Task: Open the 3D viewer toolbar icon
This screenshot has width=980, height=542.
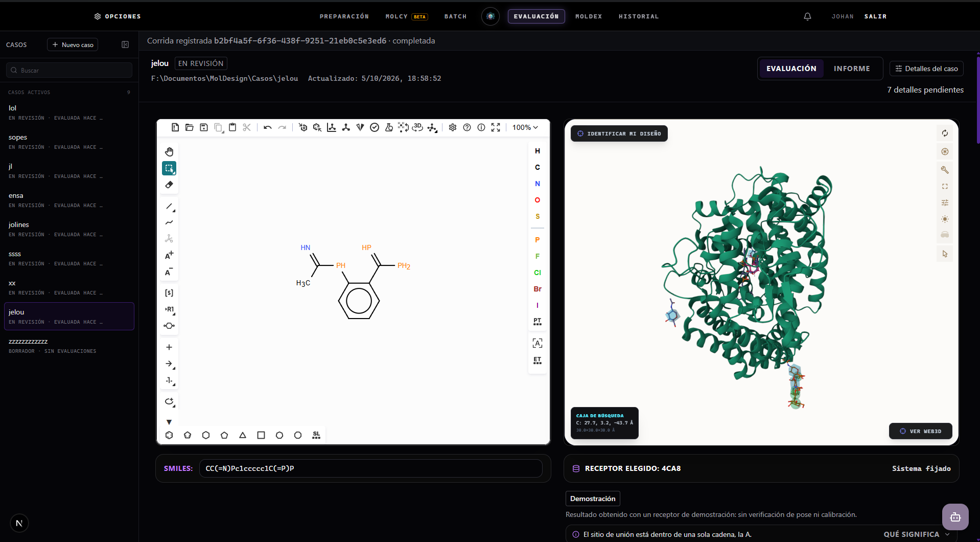Action: pyautogui.click(x=417, y=127)
